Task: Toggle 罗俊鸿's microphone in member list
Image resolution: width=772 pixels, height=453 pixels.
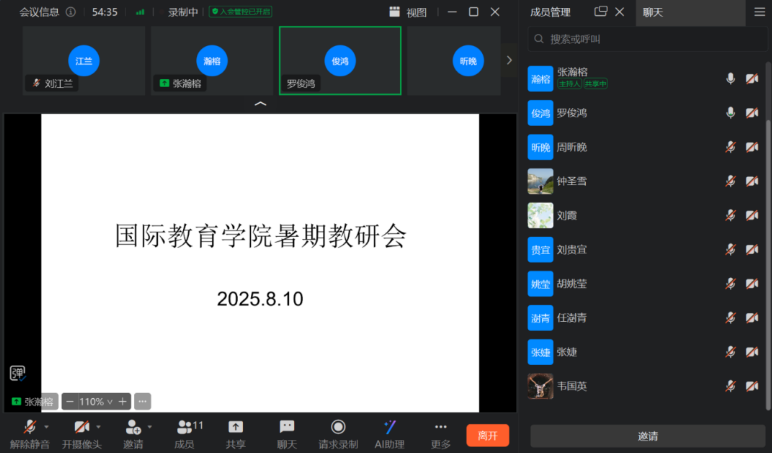Action: 731,113
